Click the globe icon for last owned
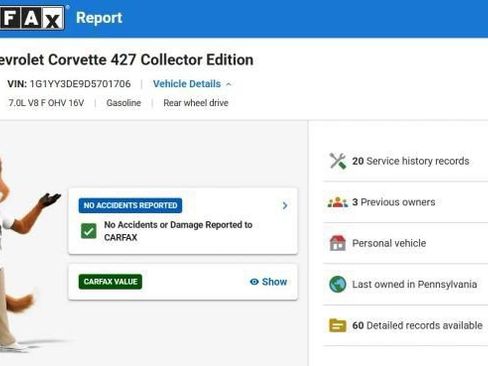Viewport: 488px width, 366px height. pos(337,284)
